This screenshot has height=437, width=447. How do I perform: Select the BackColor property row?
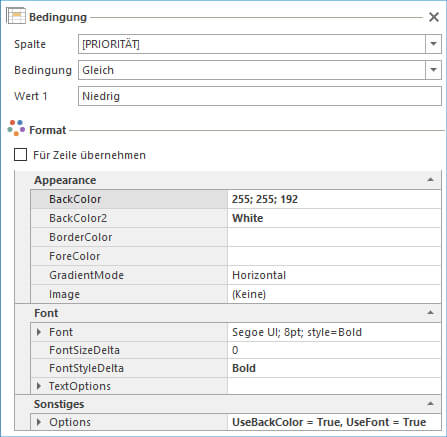point(236,199)
